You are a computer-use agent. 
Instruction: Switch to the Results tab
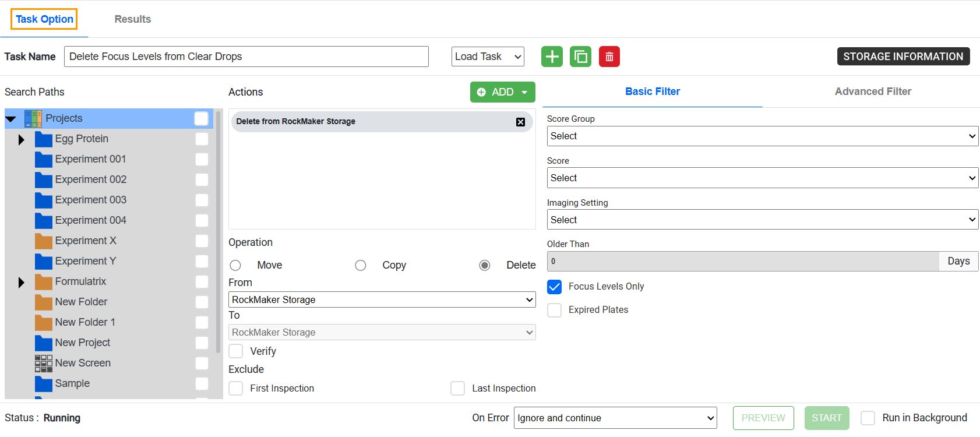click(x=132, y=19)
